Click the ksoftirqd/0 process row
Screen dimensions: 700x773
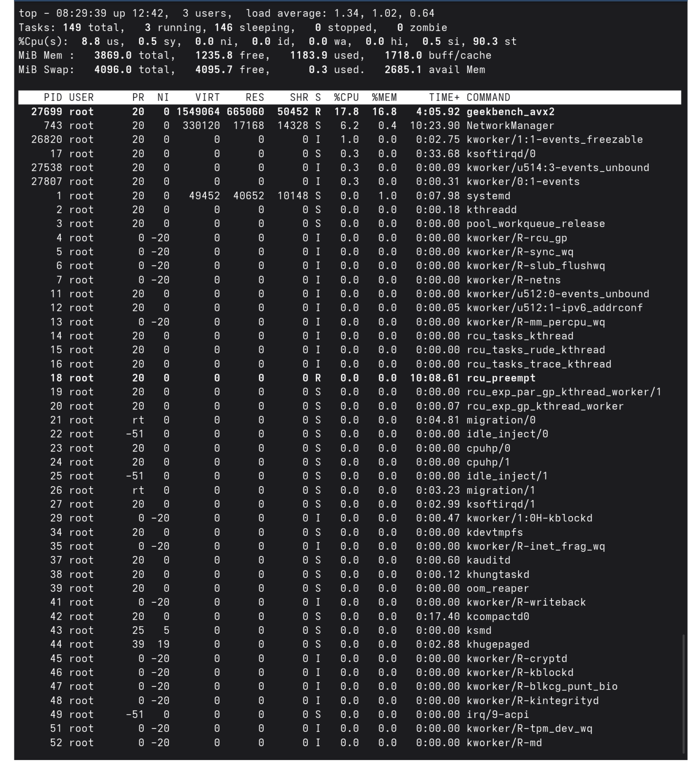[x=350, y=154]
